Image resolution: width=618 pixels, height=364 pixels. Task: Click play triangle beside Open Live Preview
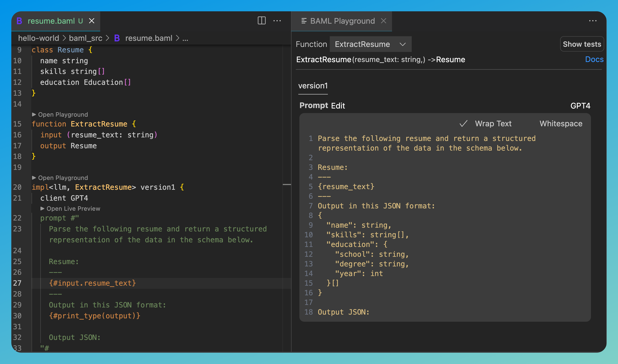click(x=43, y=208)
